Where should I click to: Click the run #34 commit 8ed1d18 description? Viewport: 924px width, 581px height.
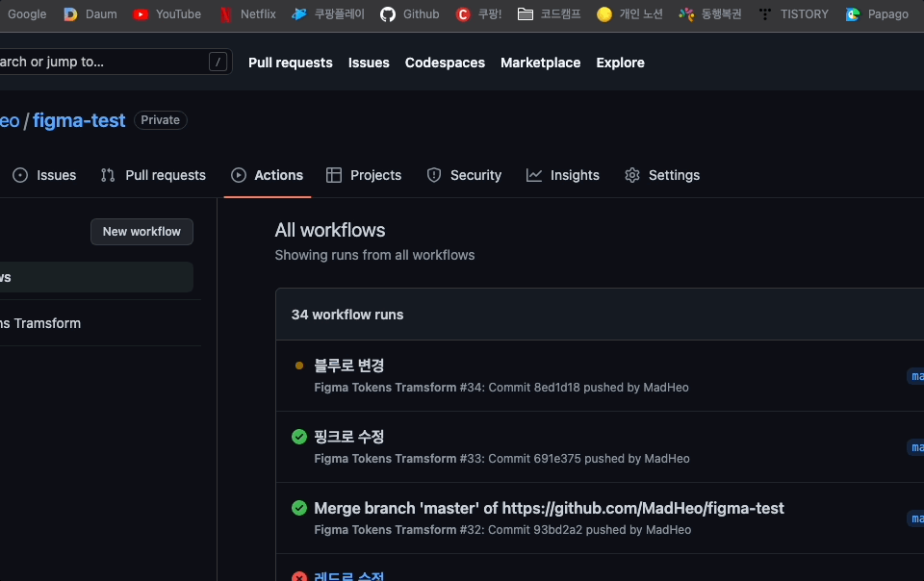pyautogui.click(x=501, y=388)
